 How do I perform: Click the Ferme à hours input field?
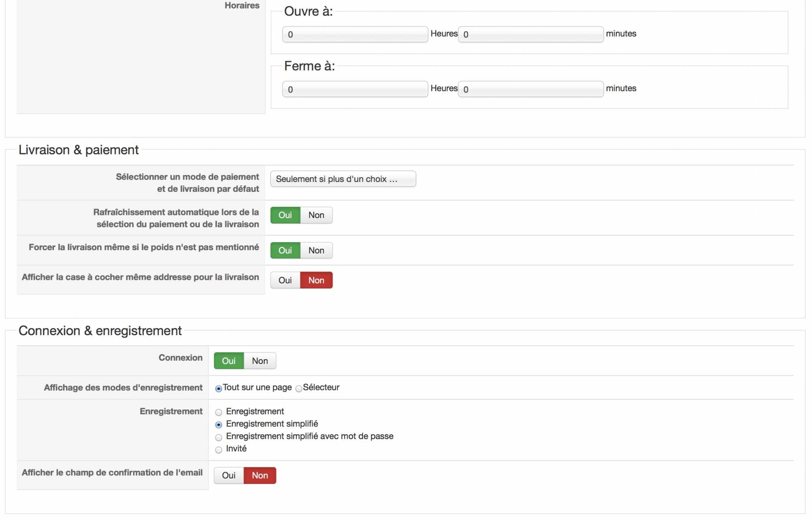[x=355, y=89]
